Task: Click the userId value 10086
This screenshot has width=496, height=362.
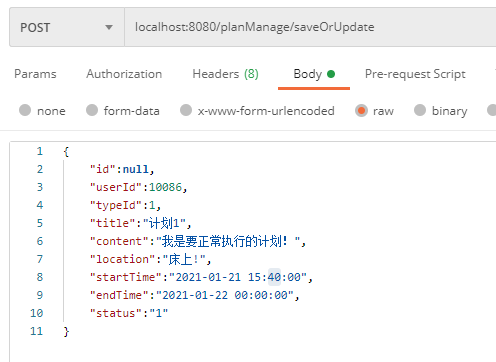Action: (x=165, y=187)
